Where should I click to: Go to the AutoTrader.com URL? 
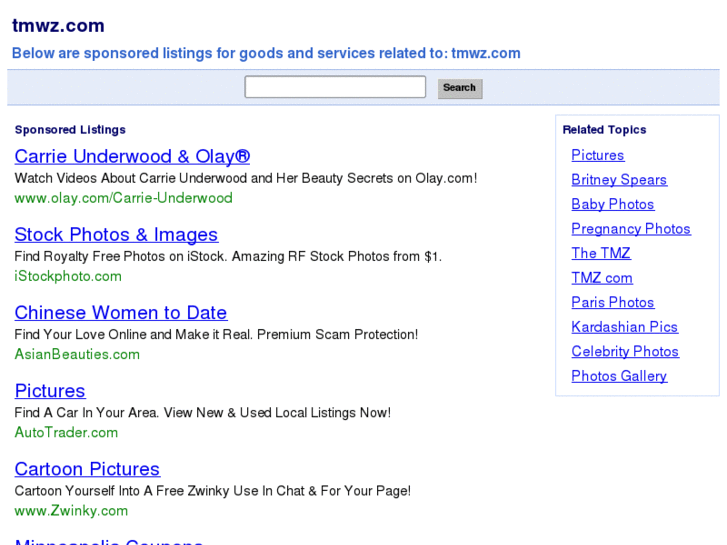[x=66, y=432]
